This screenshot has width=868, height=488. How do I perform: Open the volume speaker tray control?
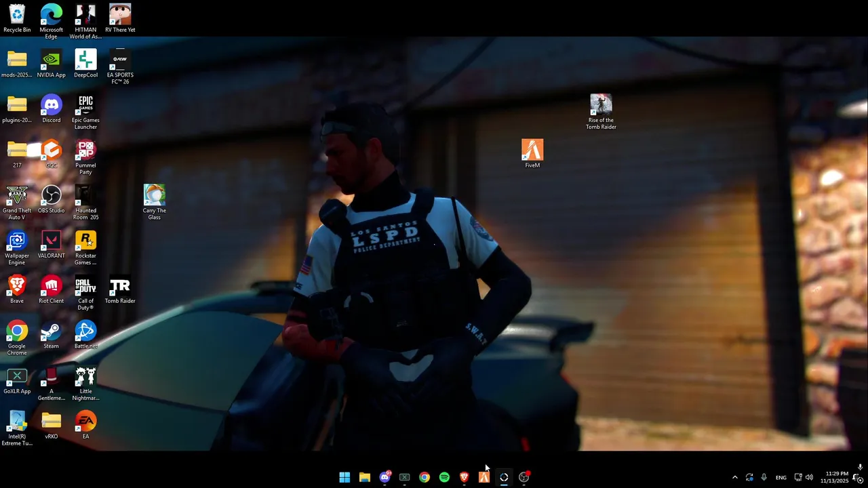click(x=809, y=477)
